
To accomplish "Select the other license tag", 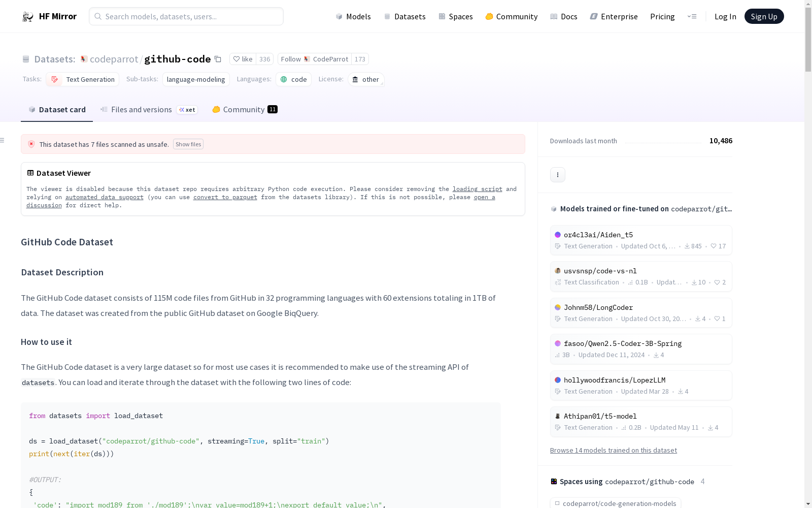I will (x=366, y=79).
